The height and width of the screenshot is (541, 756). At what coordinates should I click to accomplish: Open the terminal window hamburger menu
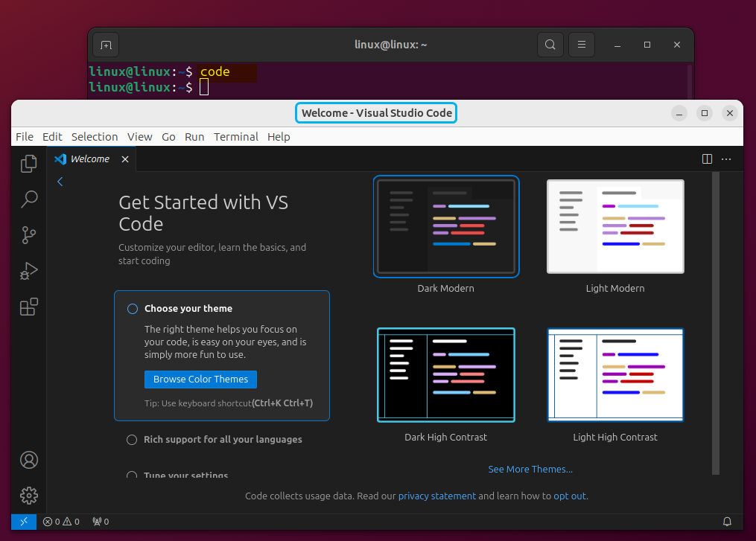click(x=582, y=45)
